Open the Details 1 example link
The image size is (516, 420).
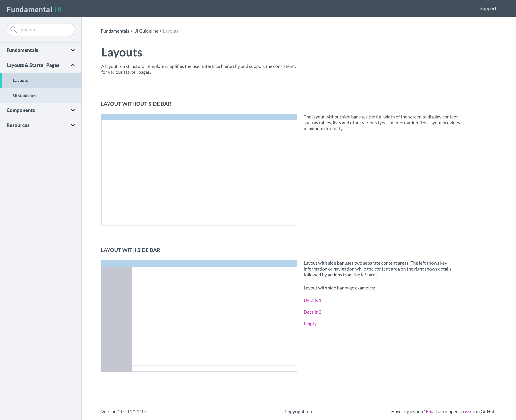click(x=312, y=300)
